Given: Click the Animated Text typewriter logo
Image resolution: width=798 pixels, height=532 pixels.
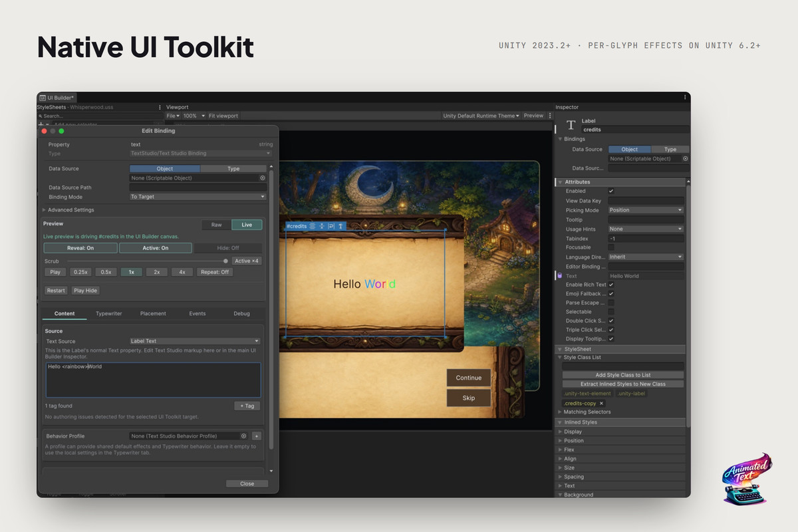Looking at the screenshot, I should 747,479.
